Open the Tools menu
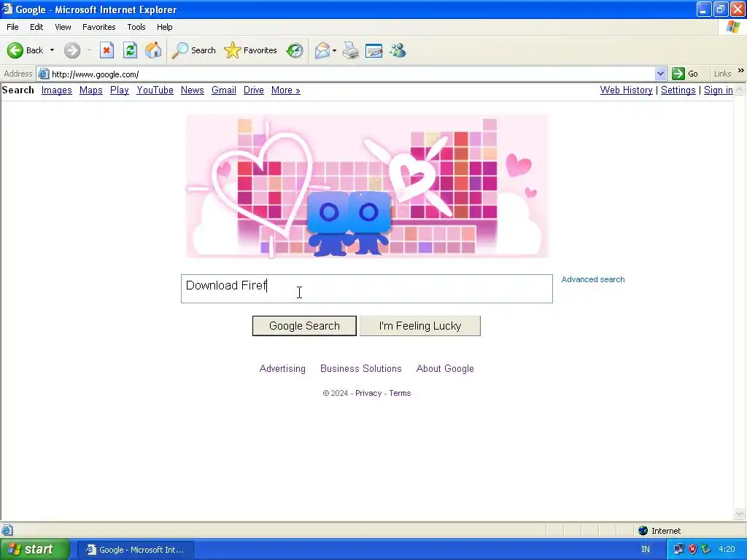The width and height of the screenshot is (747, 560). 136,27
